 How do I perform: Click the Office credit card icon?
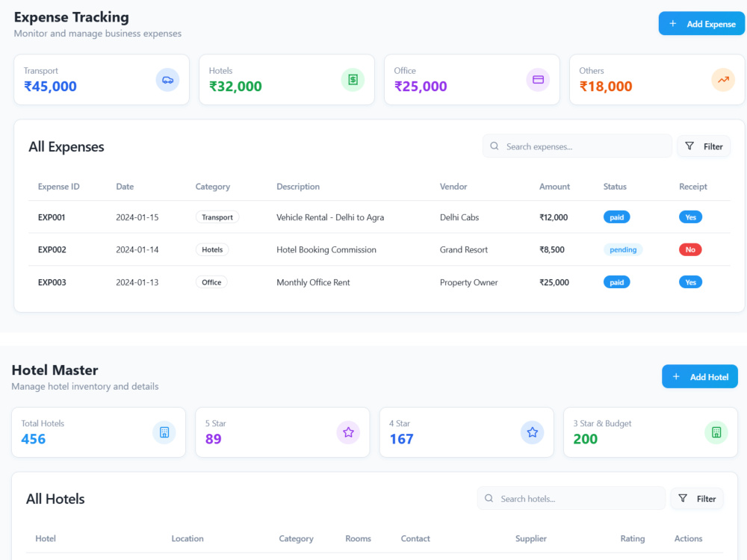[539, 80]
